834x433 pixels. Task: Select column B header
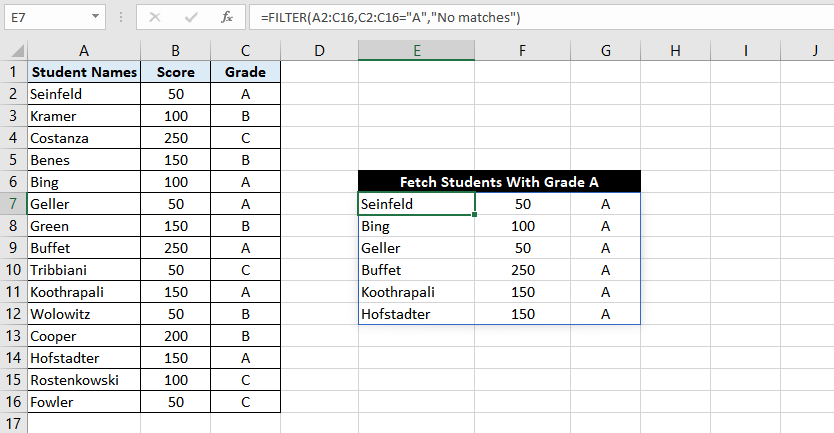coord(176,51)
